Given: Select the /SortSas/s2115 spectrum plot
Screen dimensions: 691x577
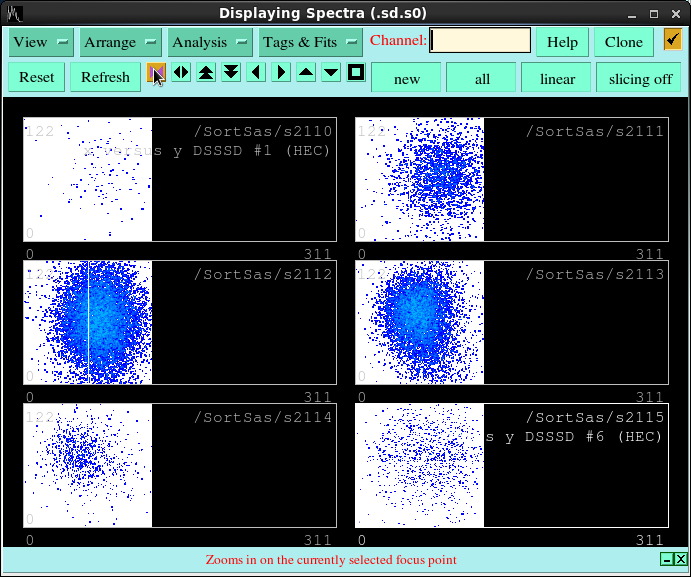Looking at the screenshot, I should pyautogui.click(x=512, y=465).
